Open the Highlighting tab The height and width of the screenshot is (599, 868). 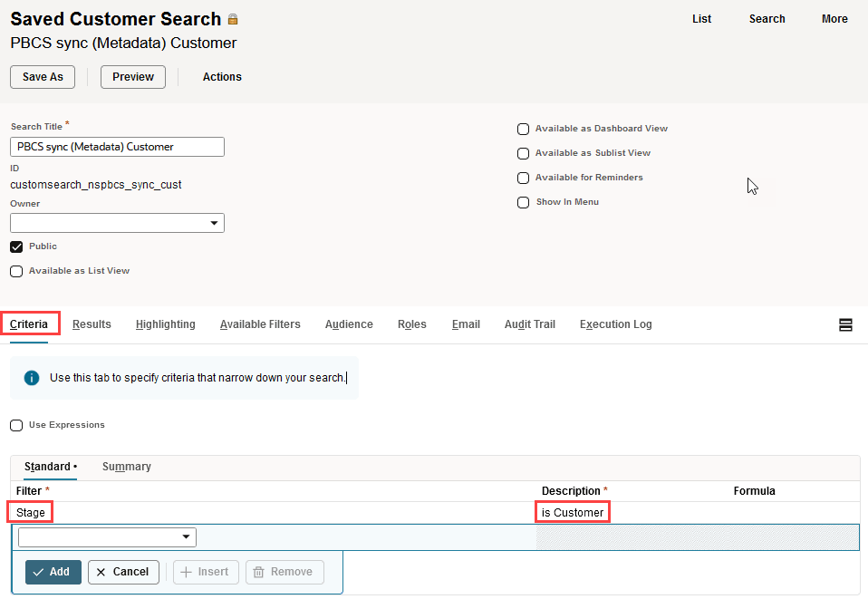pyautogui.click(x=165, y=324)
